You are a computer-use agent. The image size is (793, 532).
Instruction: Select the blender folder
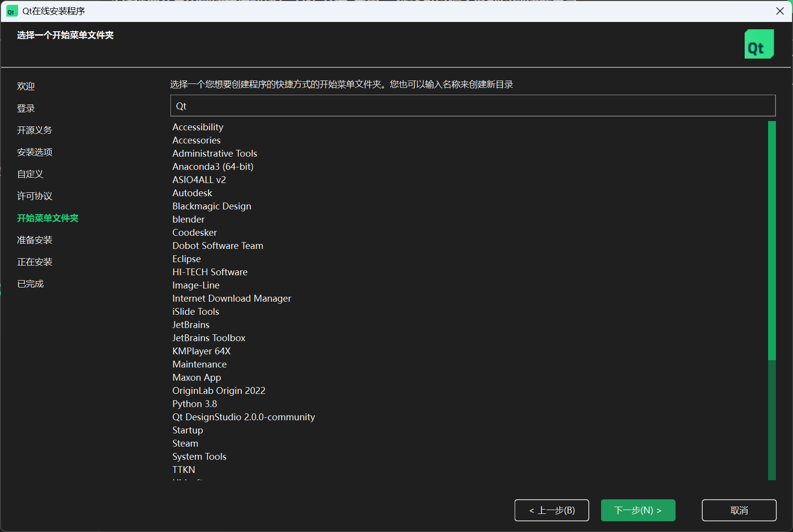click(188, 219)
